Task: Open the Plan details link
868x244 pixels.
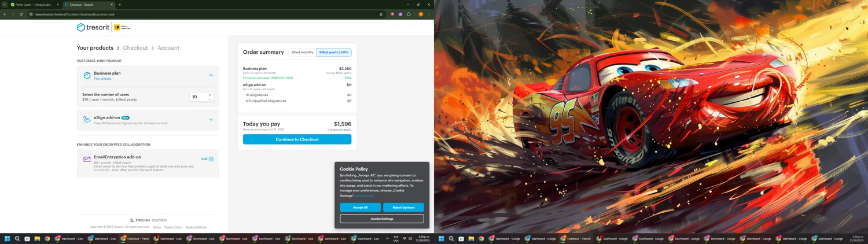Action: pyautogui.click(x=102, y=79)
